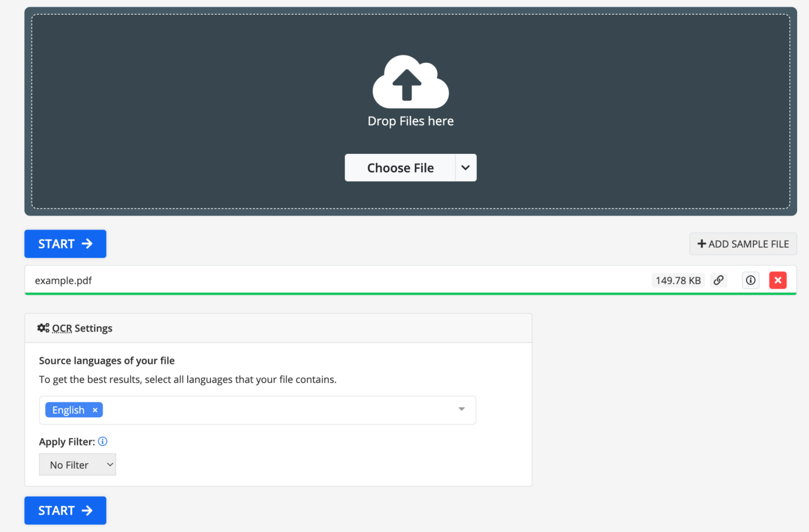809x532 pixels.
Task: Click the info icon next to Apply Filter
Action: [102, 442]
